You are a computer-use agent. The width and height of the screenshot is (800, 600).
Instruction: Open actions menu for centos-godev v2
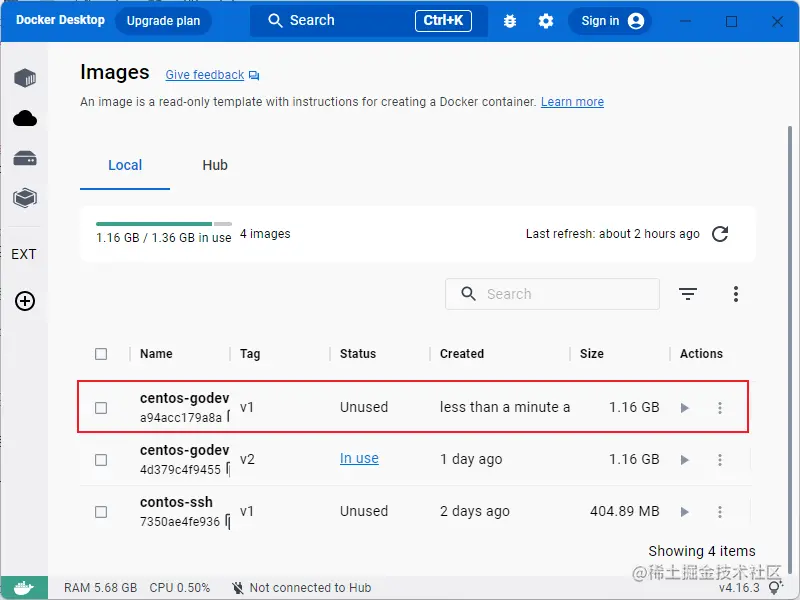click(x=720, y=460)
